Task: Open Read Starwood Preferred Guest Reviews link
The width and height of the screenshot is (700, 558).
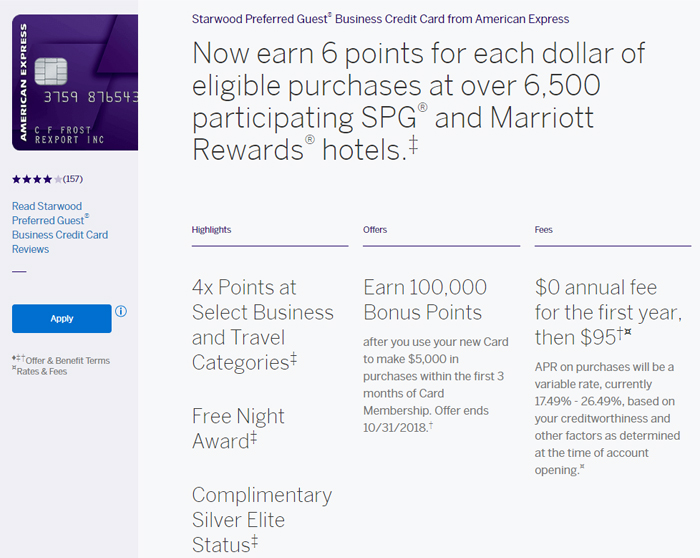Action: click(x=60, y=227)
